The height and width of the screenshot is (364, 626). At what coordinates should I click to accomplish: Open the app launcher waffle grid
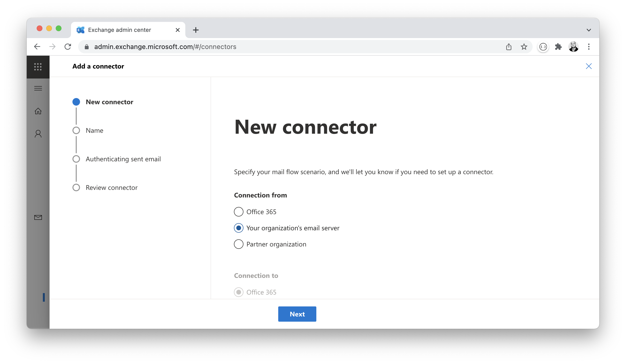(x=38, y=67)
